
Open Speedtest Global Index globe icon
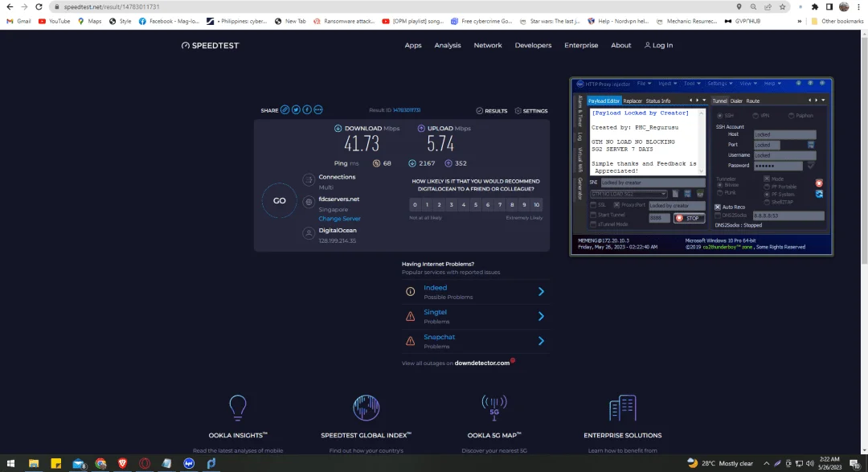coord(366,407)
